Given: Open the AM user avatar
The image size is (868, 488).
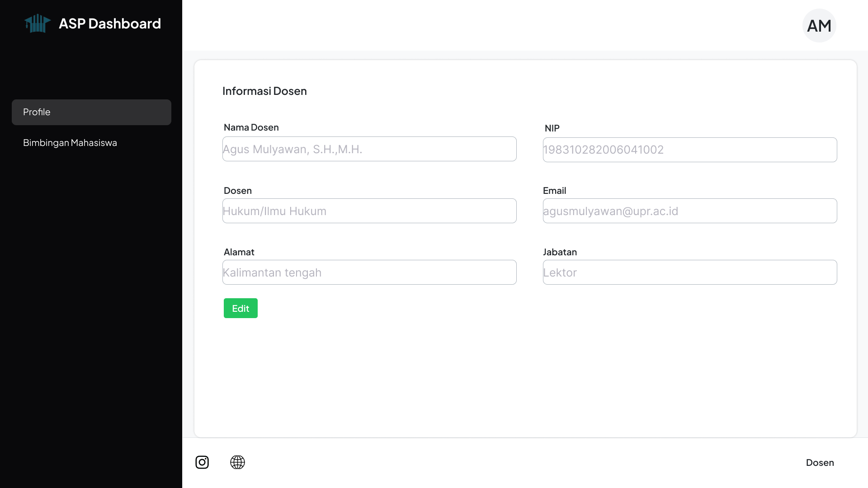Looking at the screenshot, I should pyautogui.click(x=819, y=26).
